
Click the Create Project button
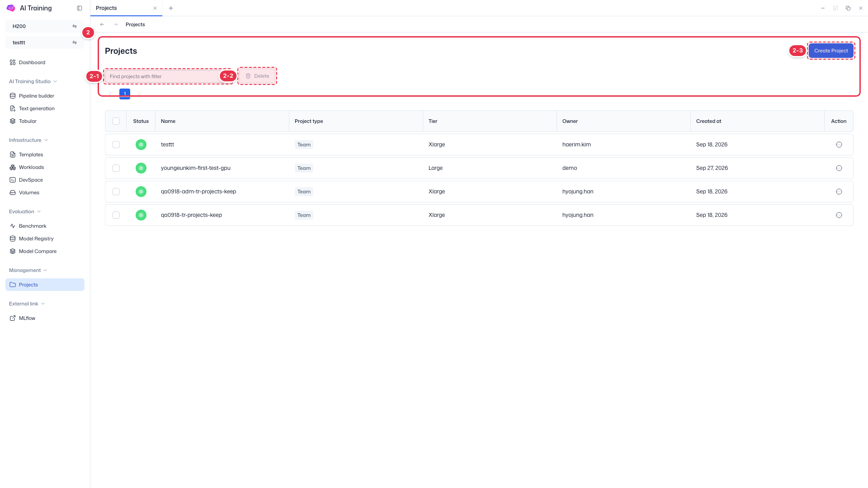[x=831, y=51]
